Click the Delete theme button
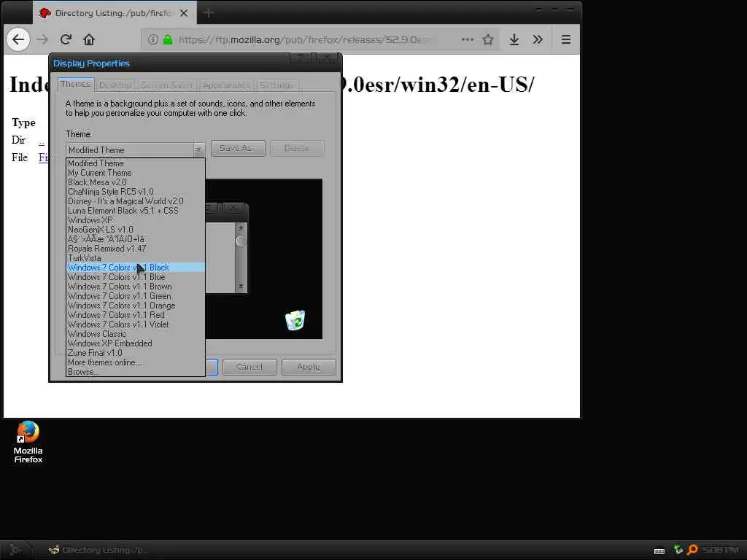 pyautogui.click(x=297, y=148)
